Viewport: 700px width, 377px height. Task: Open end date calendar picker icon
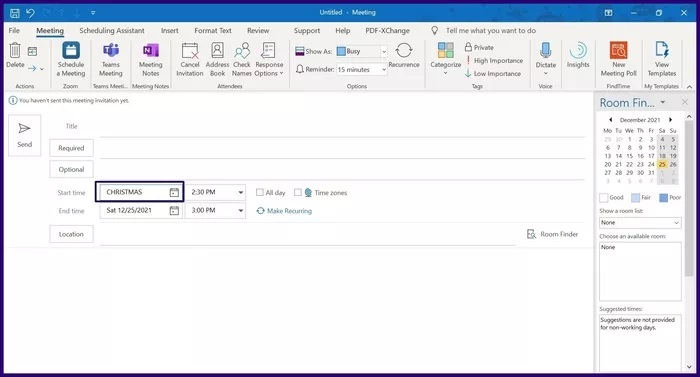[x=174, y=210]
